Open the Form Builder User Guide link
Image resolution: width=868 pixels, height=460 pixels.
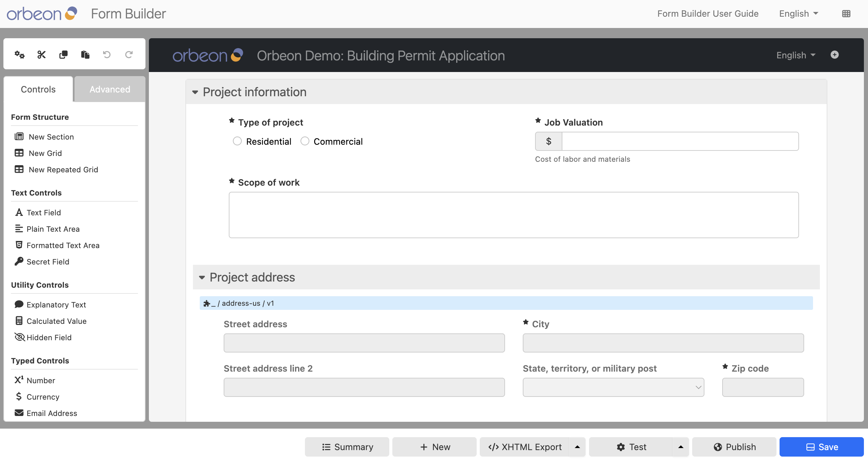708,14
